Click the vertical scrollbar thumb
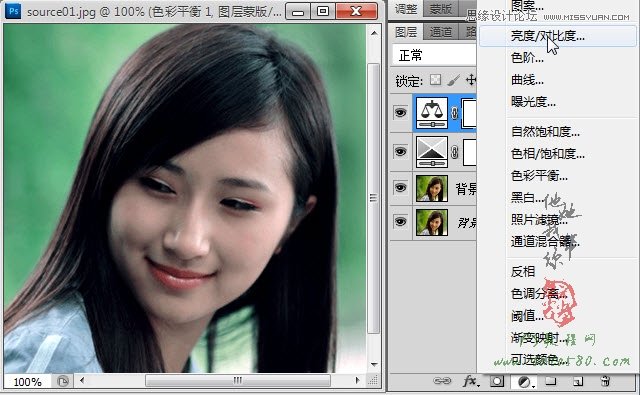The width and height of the screenshot is (640, 395). tap(373, 198)
